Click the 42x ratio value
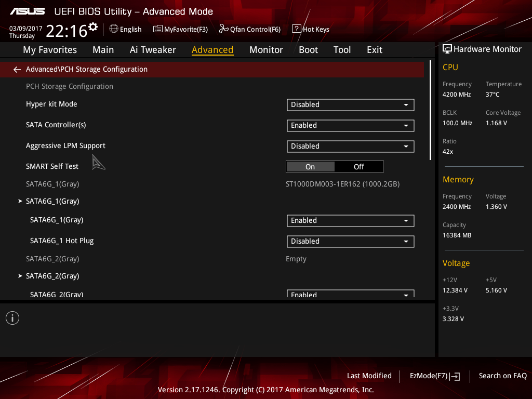 tap(448, 152)
